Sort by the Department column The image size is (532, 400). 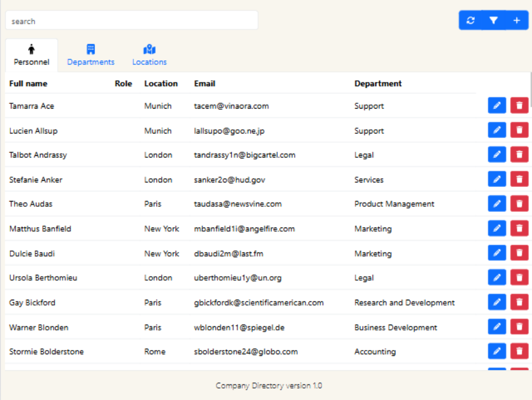click(x=378, y=83)
